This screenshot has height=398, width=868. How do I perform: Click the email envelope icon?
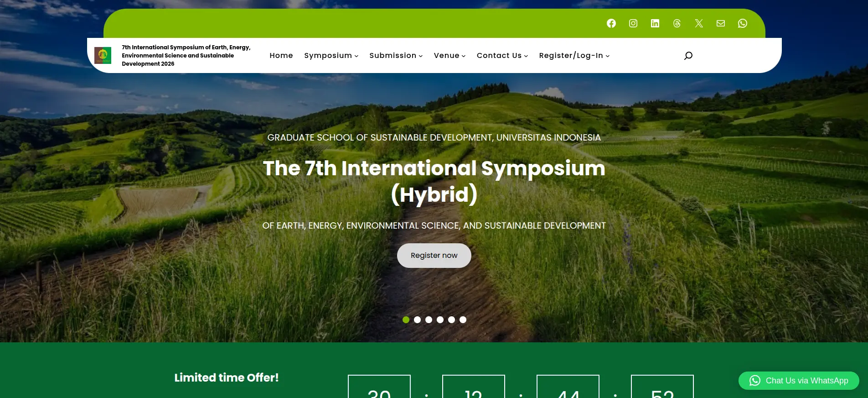click(x=720, y=23)
